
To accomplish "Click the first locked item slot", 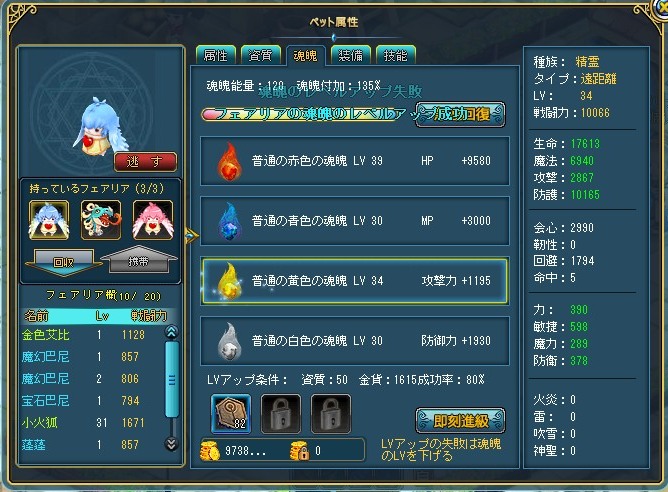I will pos(281,414).
